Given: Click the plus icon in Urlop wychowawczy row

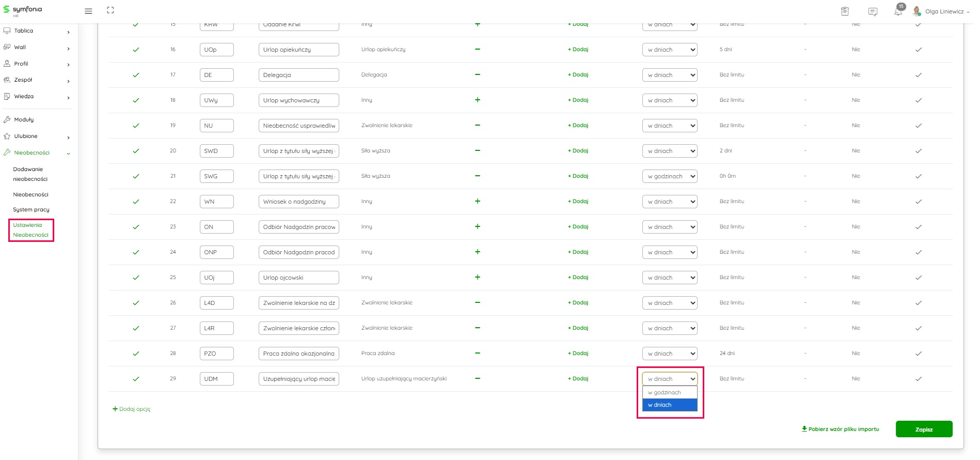Looking at the screenshot, I should tap(478, 100).
